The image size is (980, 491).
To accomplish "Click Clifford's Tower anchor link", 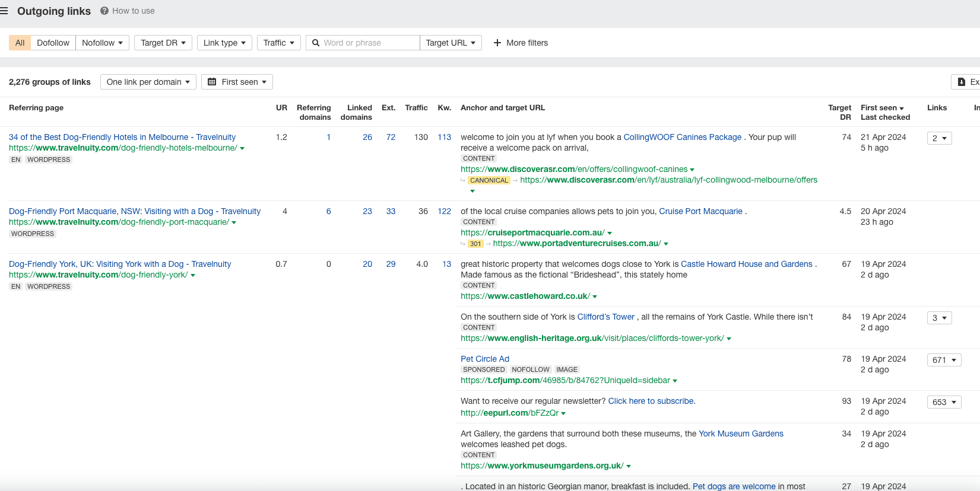I will point(606,317).
